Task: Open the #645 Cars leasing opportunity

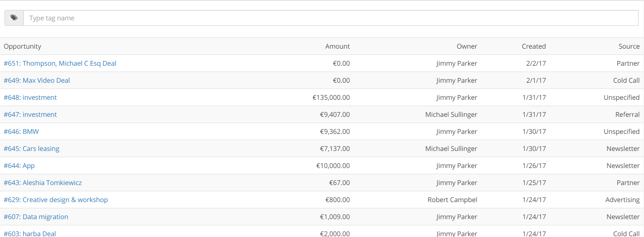Action: tap(32, 148)
